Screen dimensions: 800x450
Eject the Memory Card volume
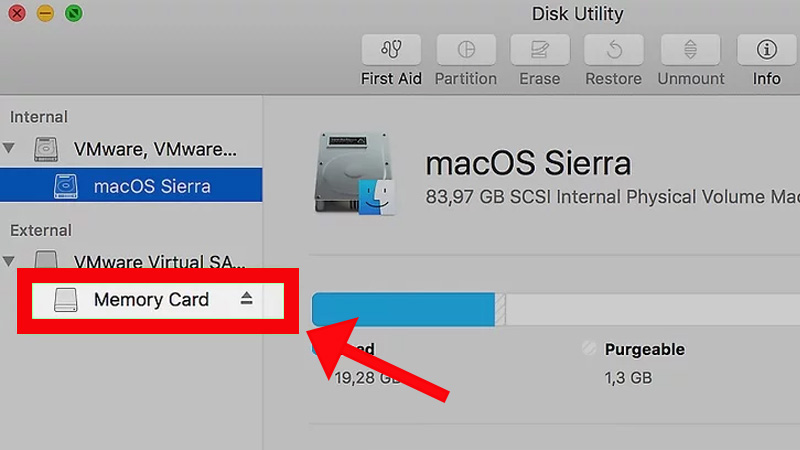(247, 298)
